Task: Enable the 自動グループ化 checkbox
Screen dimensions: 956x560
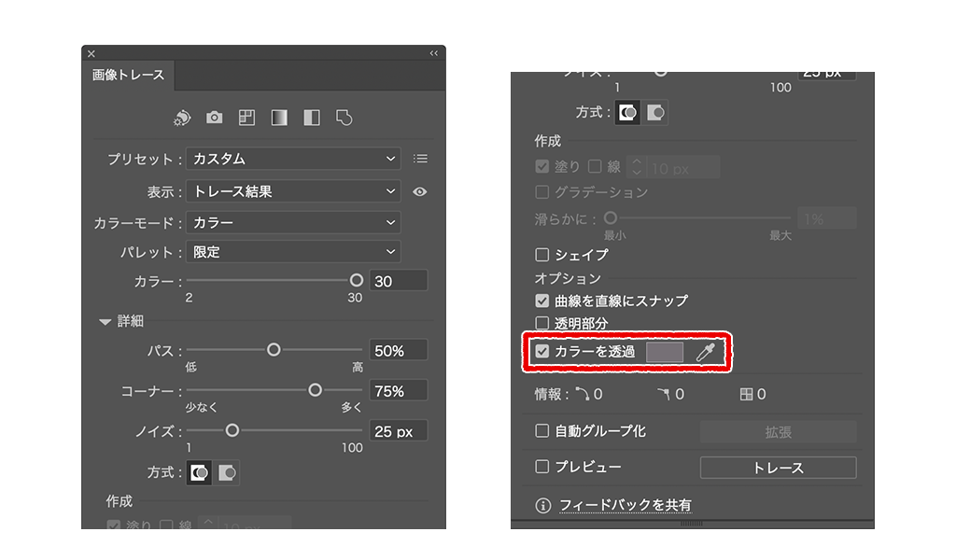Action: pyautogui.click(x=542, y=431)
